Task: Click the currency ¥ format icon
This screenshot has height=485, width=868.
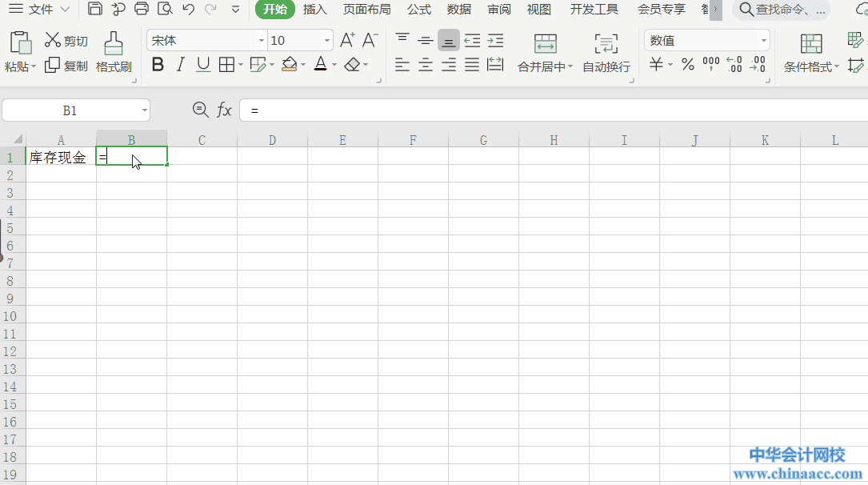Action: 656,65
